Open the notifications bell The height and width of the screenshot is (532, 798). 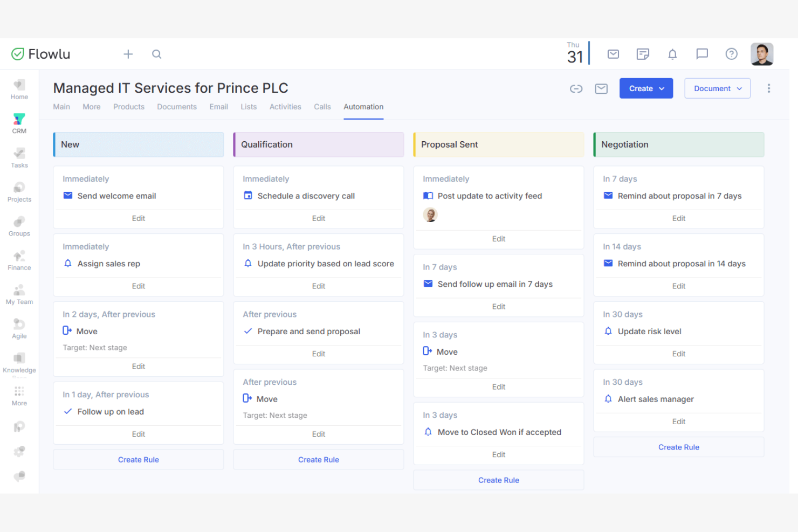[672, 54]
